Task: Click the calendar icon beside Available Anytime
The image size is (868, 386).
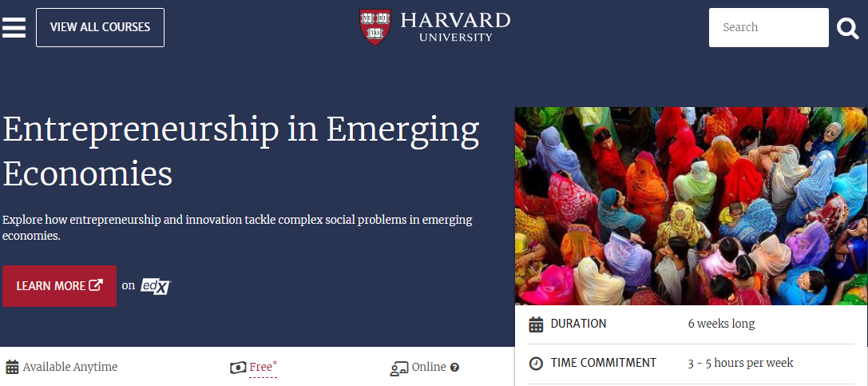Action: pos(12,368)
